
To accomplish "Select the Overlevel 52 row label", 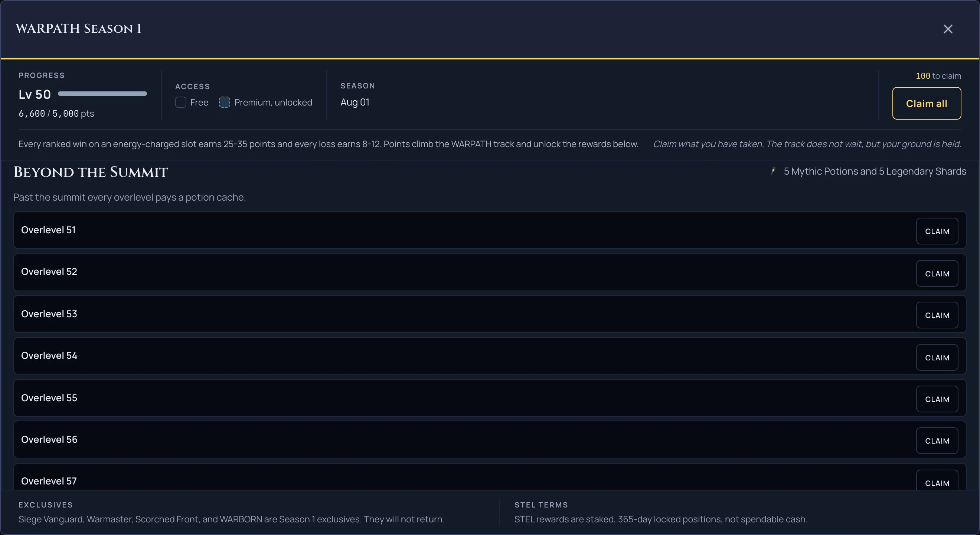I will (49, 272).
